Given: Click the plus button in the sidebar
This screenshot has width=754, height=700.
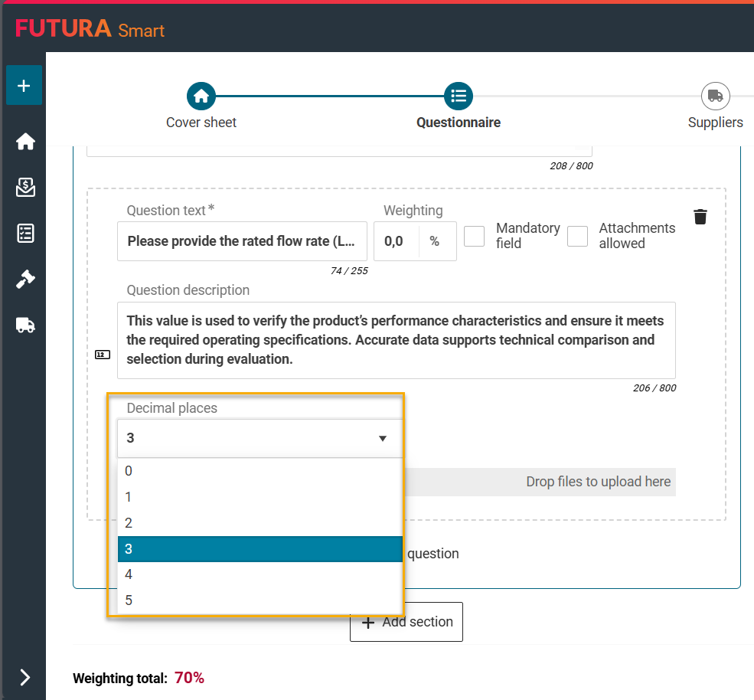Looking at the screenshot, I should [24, 85].
